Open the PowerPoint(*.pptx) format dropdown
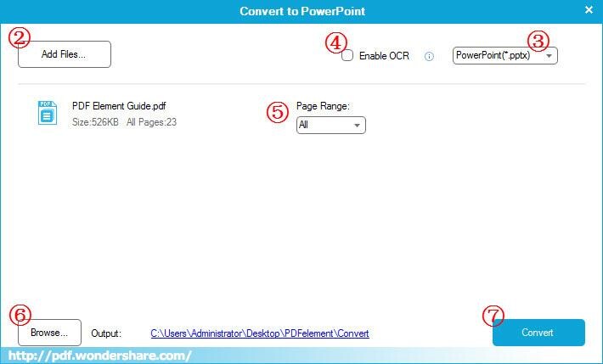The image size is (603, 364). tap(505, 56)
